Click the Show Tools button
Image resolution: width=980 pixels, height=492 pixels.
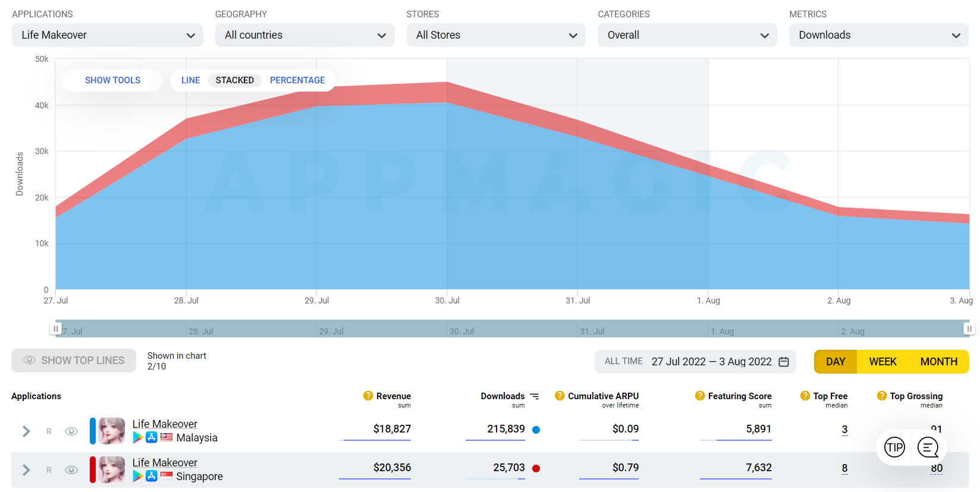coord(112,80)
